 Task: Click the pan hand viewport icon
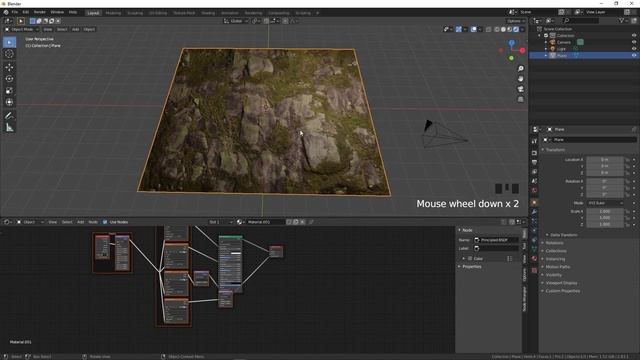coord(520,79)
